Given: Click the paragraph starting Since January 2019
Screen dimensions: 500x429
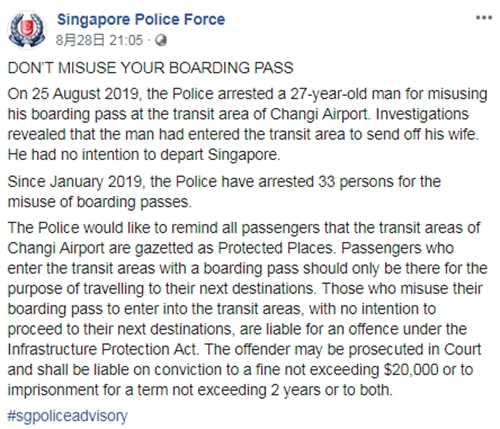Looking at the screenshot, I should click(224, 192).
